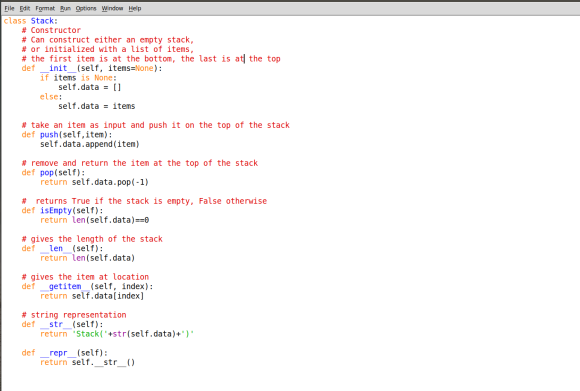The height and width of the screenshot is (391, 580).
Task: Click the 'self.data = items' line
Action: 97,106
